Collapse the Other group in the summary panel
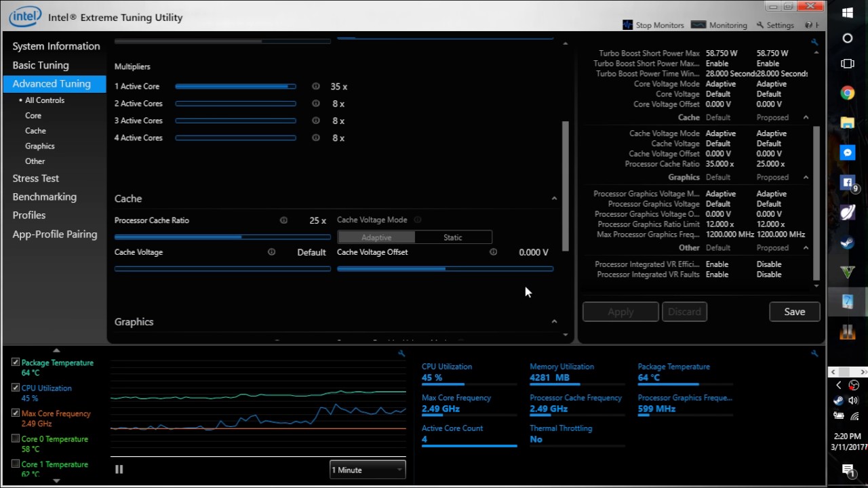Viewport: 868px width, 488px height. click(x=806, y=247)
